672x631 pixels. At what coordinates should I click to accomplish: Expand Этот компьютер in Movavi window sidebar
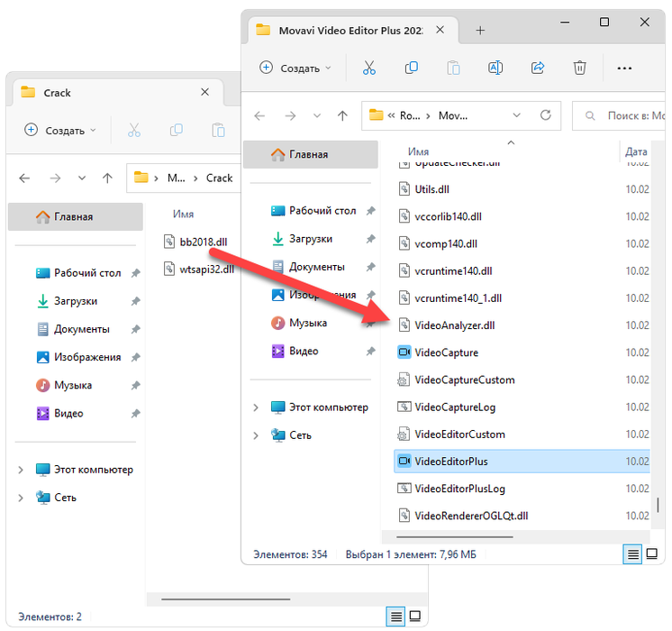tap(256, 407)
